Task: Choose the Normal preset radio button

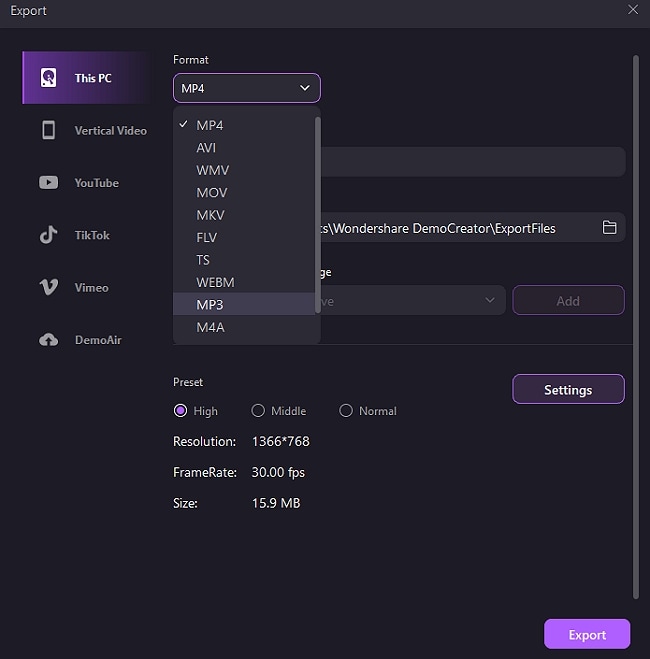Action: [x=346, y=411]
